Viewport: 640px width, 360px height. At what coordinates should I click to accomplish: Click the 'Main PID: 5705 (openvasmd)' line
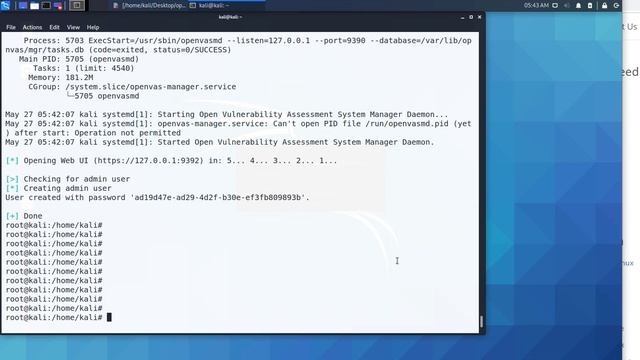point(79,59)
